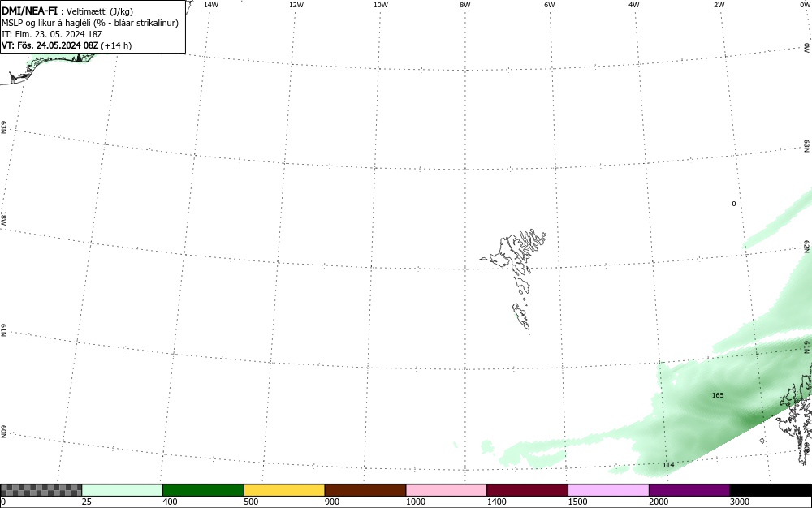812x508 pixels.
Task: Select the pink 1000–1400 legend swatch
Action: point(447,490)
